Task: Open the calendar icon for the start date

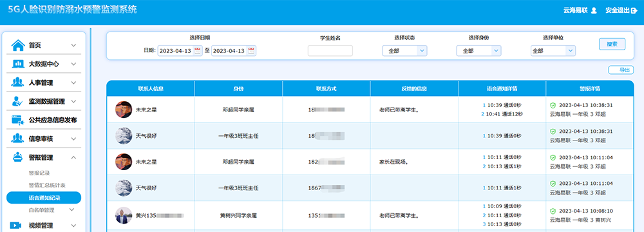Action: 198,51
